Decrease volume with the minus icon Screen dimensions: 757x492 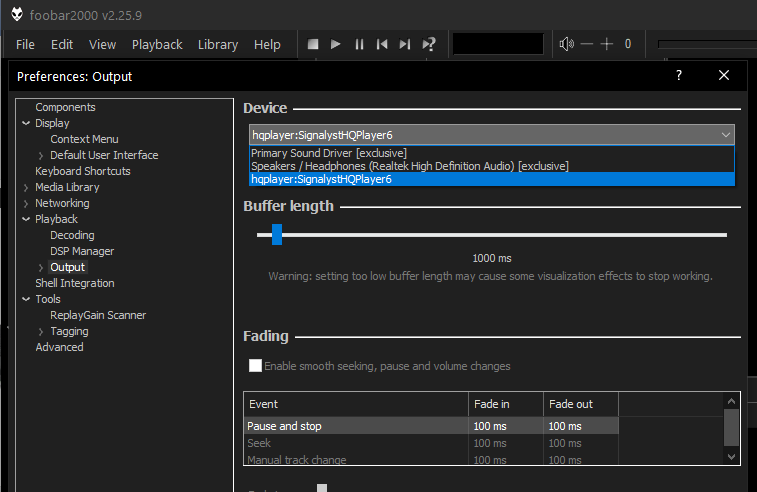587,44
